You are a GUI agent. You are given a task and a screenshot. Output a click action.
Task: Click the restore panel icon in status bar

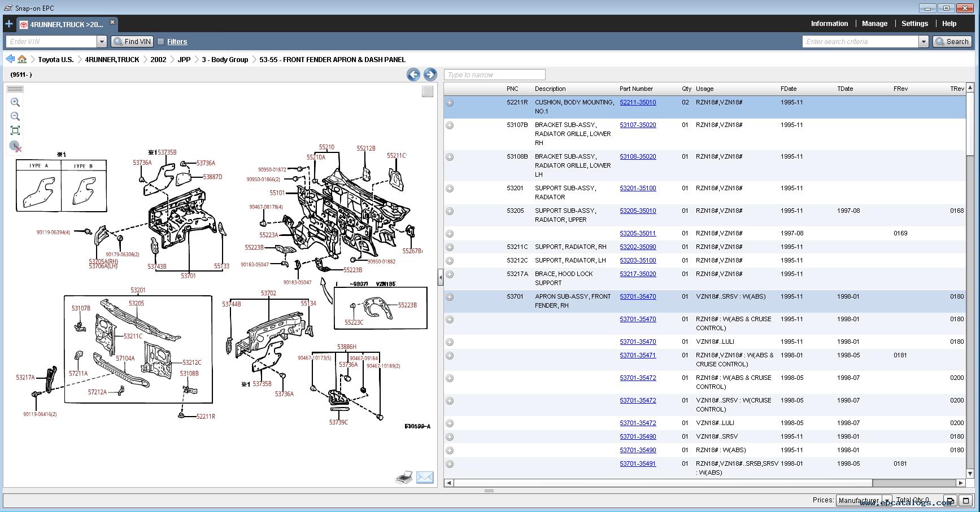950,501
